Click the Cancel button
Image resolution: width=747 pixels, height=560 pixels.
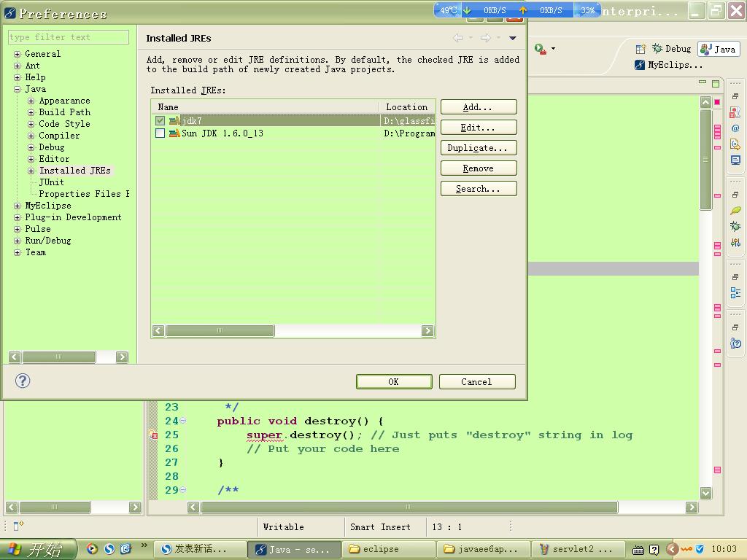(477, 382)
